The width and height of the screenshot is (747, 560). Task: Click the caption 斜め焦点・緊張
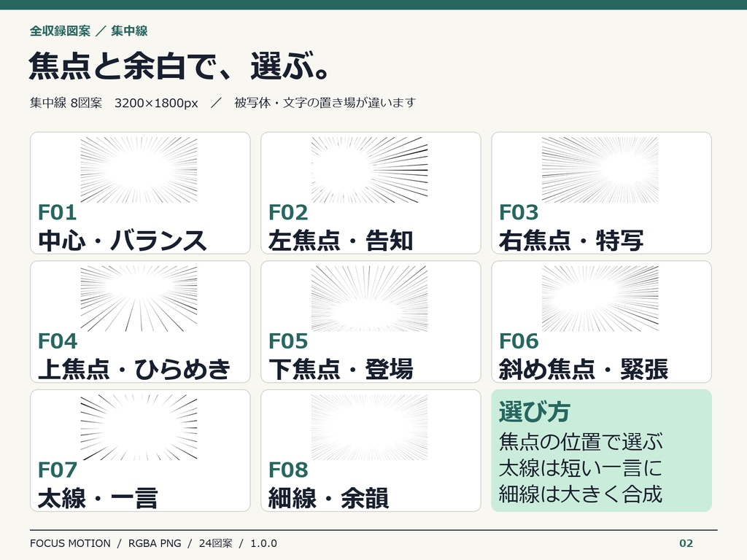pyautogui.click(x=584, y=369)
